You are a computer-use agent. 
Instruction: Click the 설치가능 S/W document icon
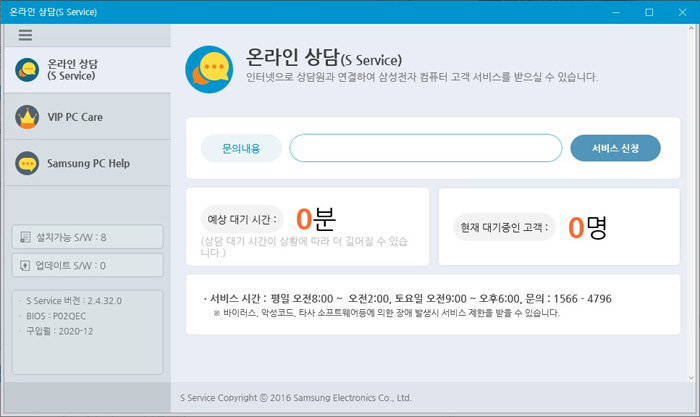click(x=25, y=237)
